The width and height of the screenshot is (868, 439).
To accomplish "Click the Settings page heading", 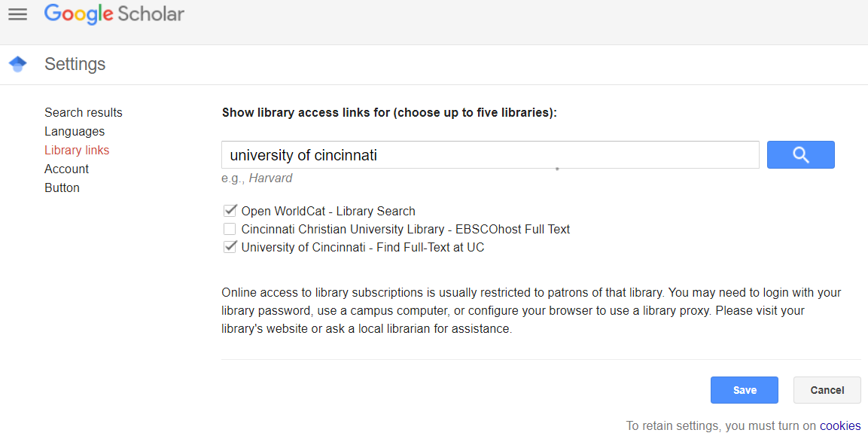I will click(75, 64).
